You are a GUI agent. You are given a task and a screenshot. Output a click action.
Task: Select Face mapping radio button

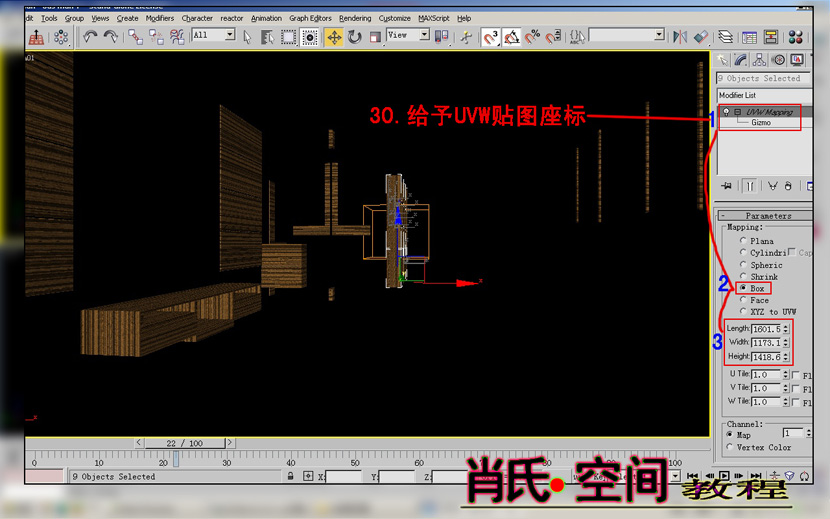coord(743,300)
